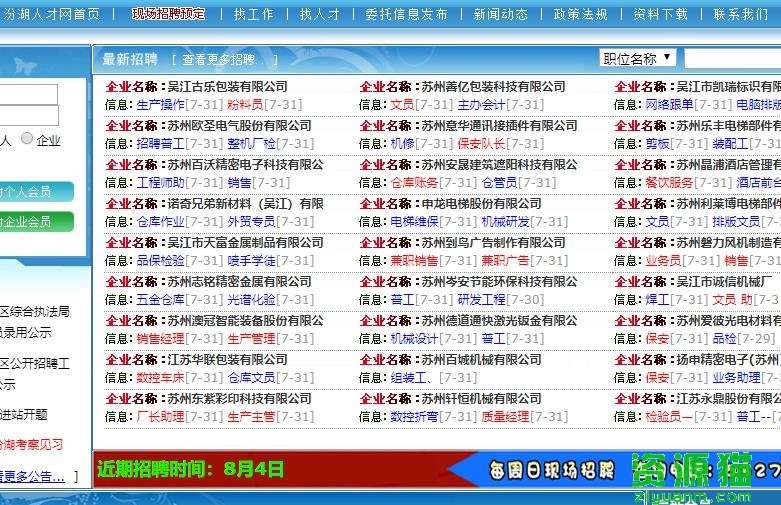Open 喷手学徒 job link
The width and height of the screenshot is (781, 505).
(x=251, y=260)
